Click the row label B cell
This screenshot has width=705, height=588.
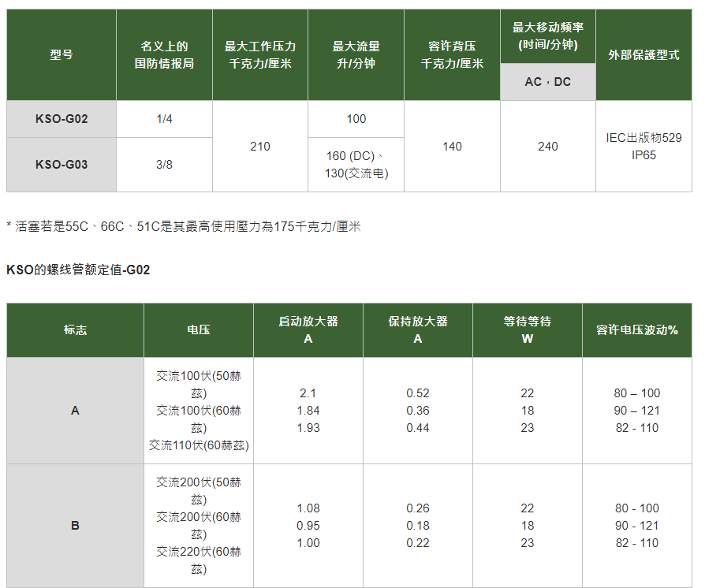pyautogui.click(x=75, y=526)
